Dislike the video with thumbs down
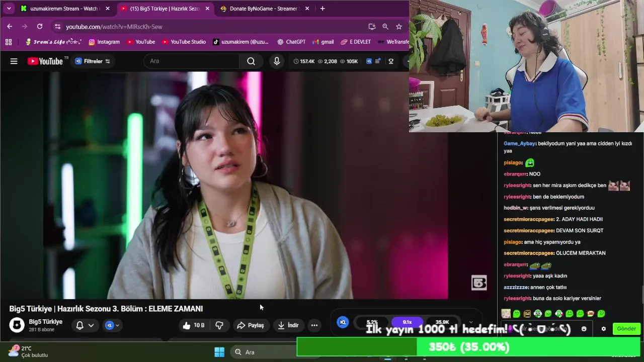Image resolution: width=644 pixels, height=362 pixels. tap(219, 325)
